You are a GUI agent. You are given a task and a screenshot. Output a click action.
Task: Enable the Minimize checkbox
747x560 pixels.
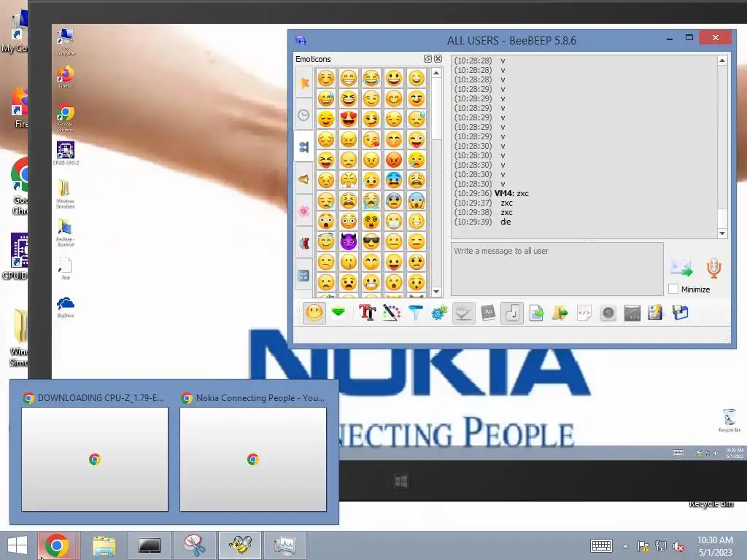(673, 289)
